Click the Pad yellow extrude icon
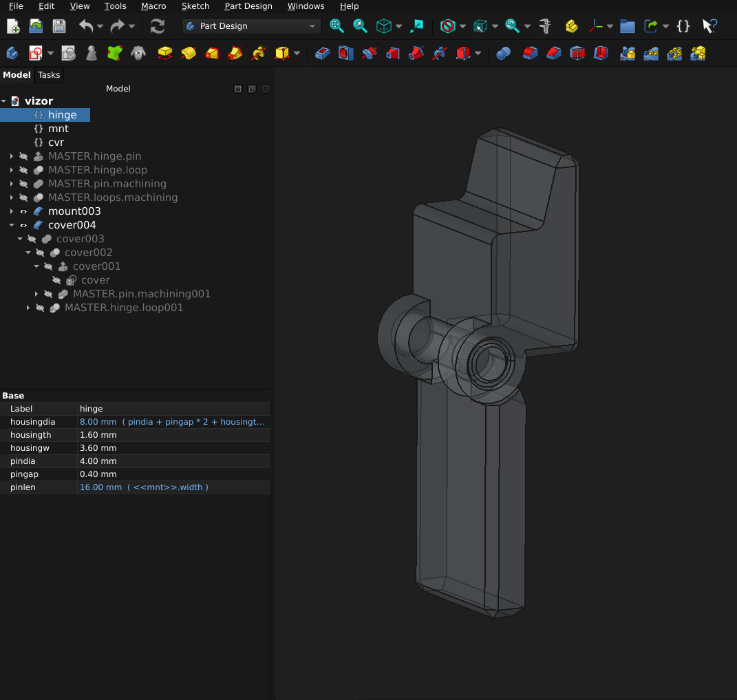The width and height of the screenshot is (737, 700). click(165, 53)
